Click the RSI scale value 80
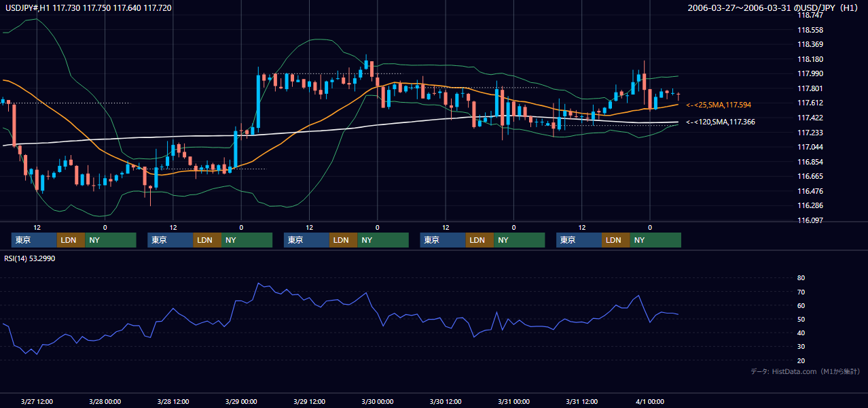868x408 pixels. [801, 278]
